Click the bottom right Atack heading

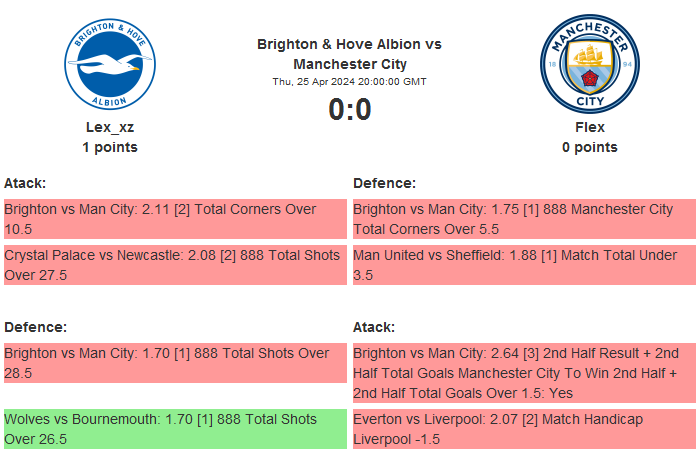pyautogui.click(x=374, y=327)
